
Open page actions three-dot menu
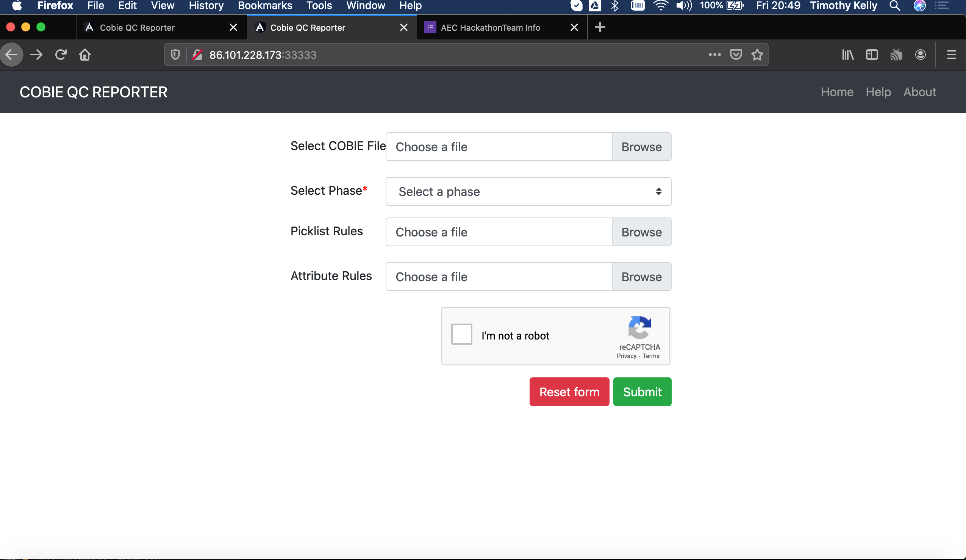(x=714, y=55)
